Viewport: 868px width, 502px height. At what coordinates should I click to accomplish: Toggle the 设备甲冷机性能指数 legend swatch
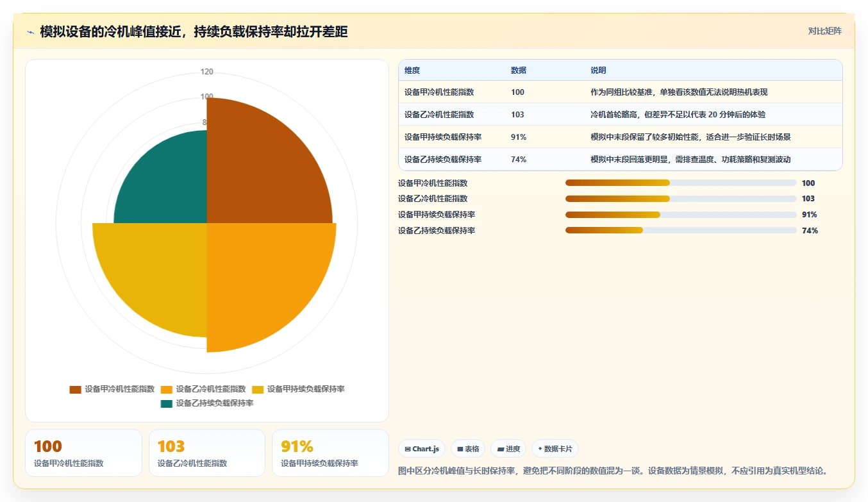tap(76, 389)
